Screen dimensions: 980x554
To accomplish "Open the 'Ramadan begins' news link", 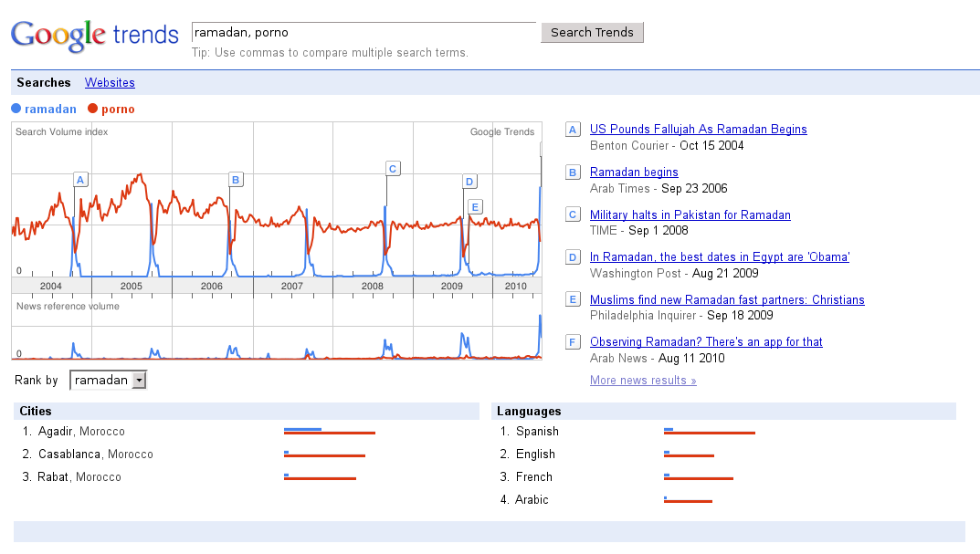I will click(x=634, y=172).
